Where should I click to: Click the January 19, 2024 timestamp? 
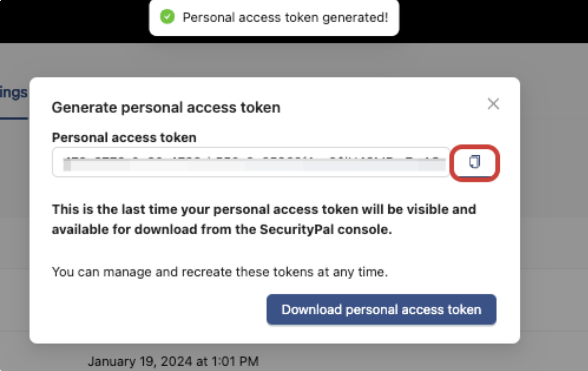coord(173,361)
